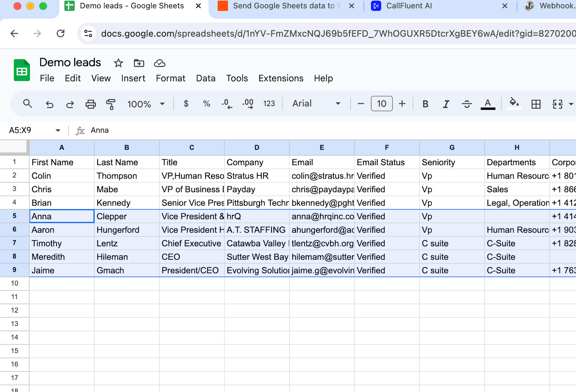Select column F header
This screenshot has width=576, height=392.
coord(387,147)
